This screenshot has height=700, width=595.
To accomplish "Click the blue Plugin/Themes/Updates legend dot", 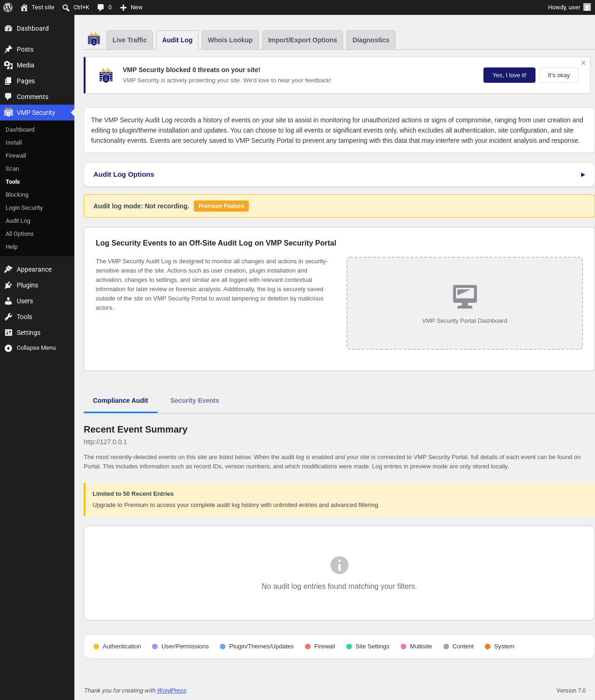I will tap(223, 647).
